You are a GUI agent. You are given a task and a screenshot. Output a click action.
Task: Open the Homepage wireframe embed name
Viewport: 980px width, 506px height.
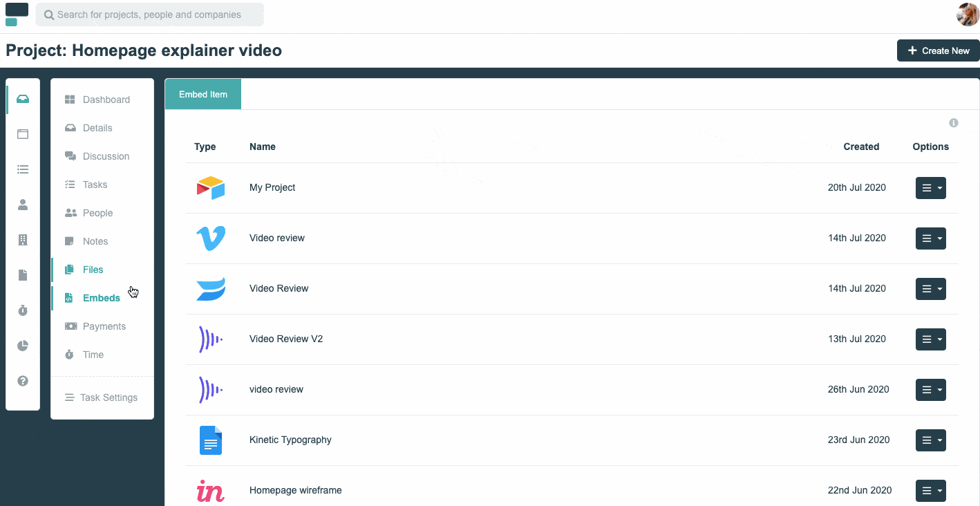(x=296, y=490)
